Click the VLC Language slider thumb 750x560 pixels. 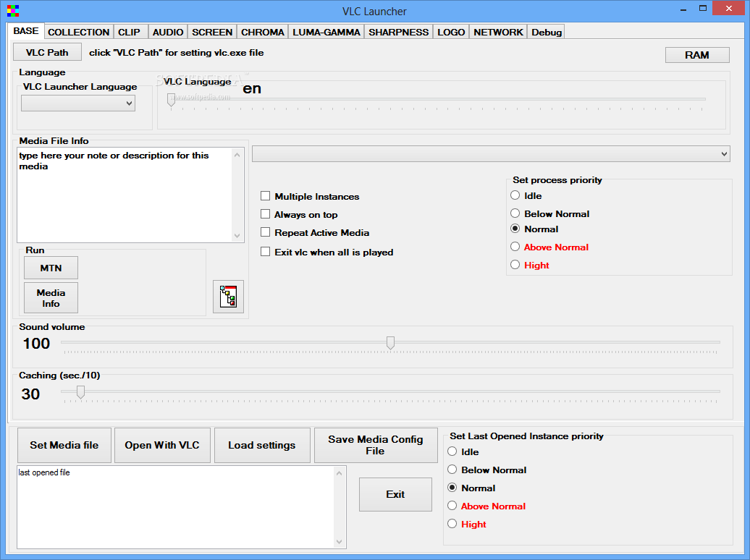(171, 100)
